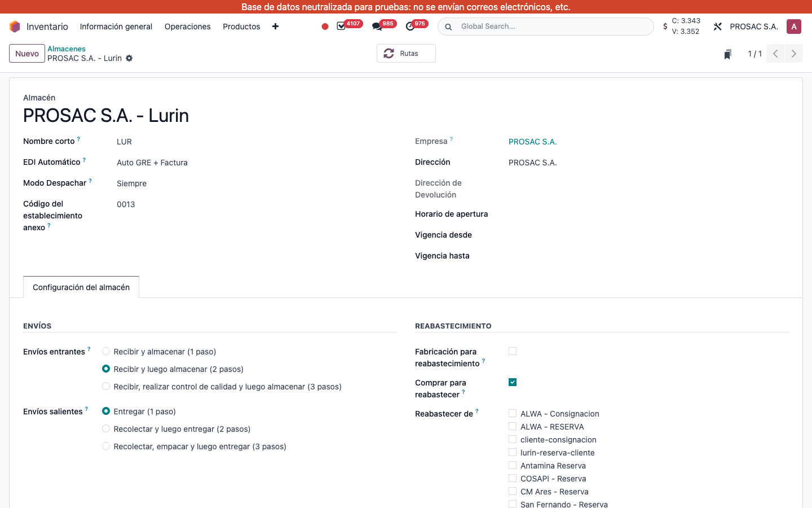Screen dimensions: 812x508
Task: Check ALWA - RESERVA warehouse
Action: (513, 426)
